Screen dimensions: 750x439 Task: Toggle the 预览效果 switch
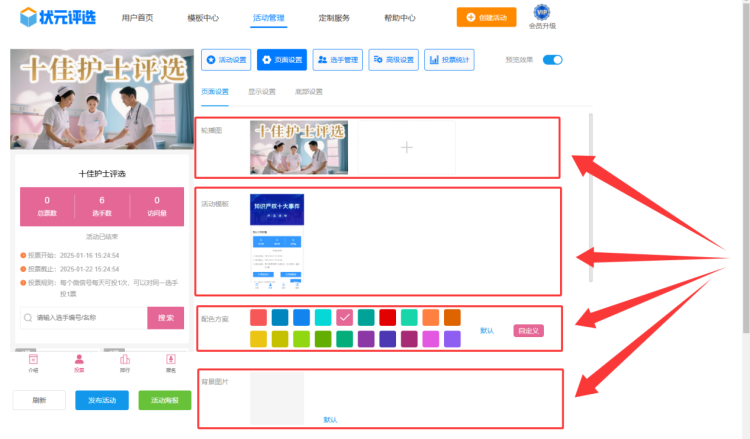coord(553,60)
